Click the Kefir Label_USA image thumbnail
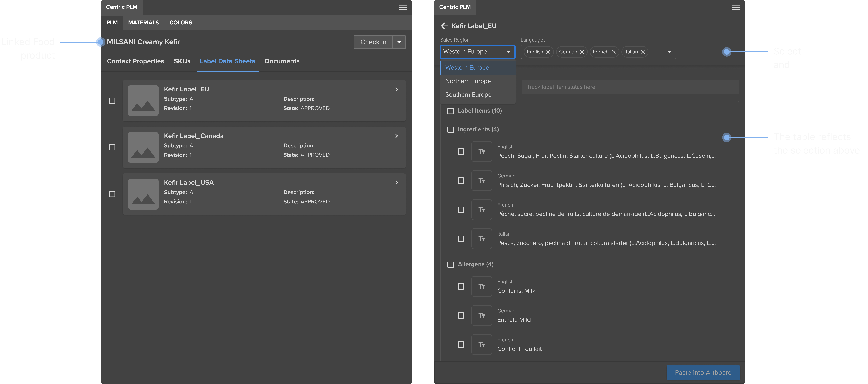 pyautogui.click(x=143, y=194)
